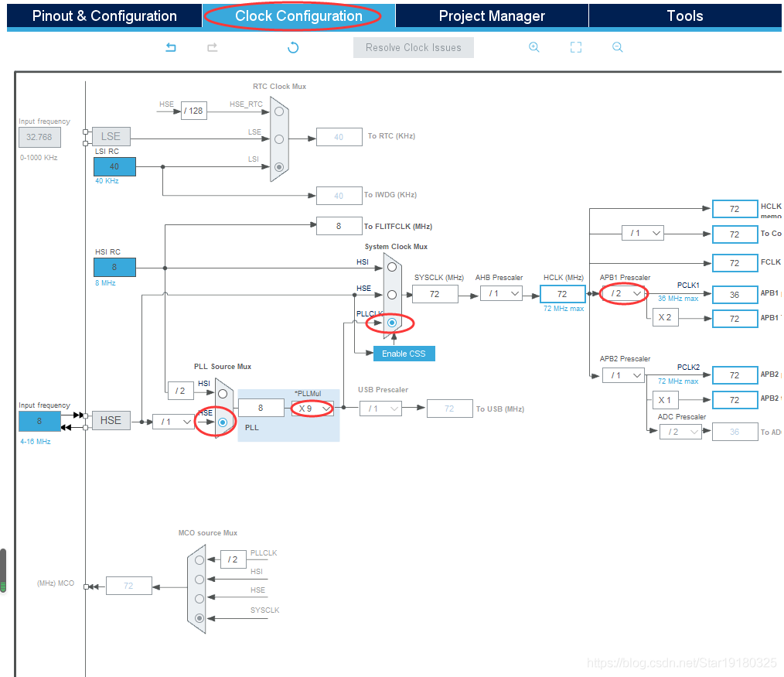
Task: Open the PLLMul X 9 dropdown
Action: (314, 409)
